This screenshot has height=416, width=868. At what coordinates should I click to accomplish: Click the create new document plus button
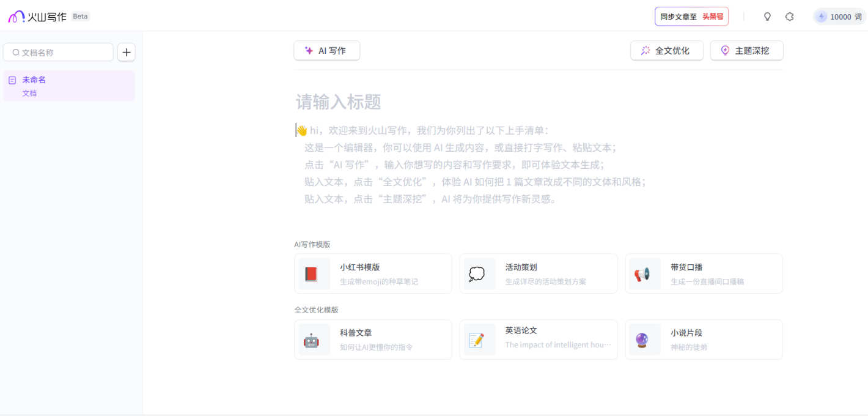tap(127, 53)
